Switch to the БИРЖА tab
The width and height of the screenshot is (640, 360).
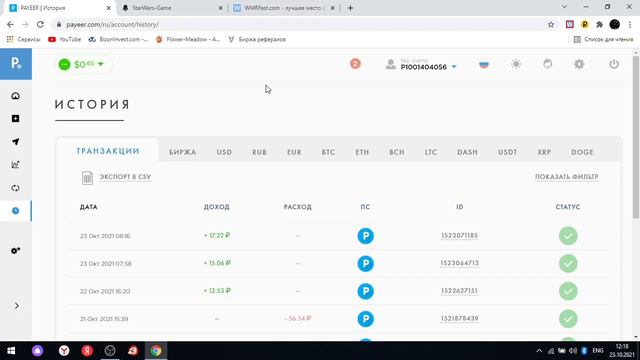182,152
